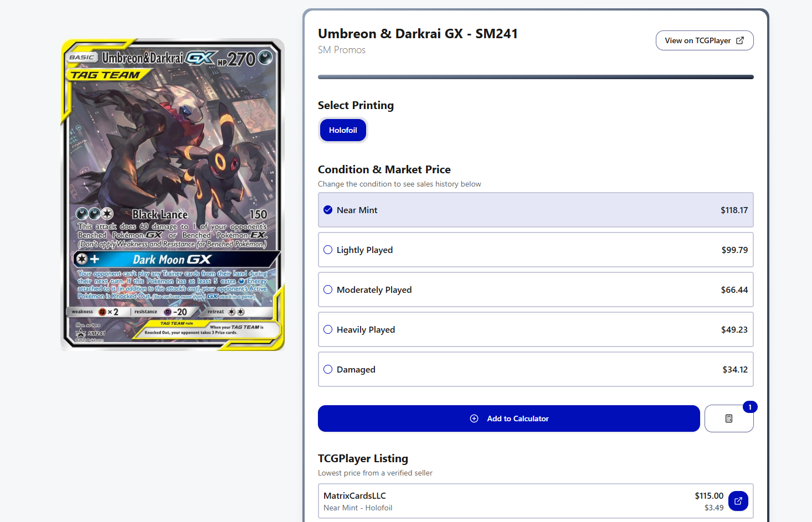Image resolution: width=812 pixels, height=522 pixels.
Task: Click the Near Mint - Holofoil listing detail
Action: pyautogui.click(x=358, y=508)
